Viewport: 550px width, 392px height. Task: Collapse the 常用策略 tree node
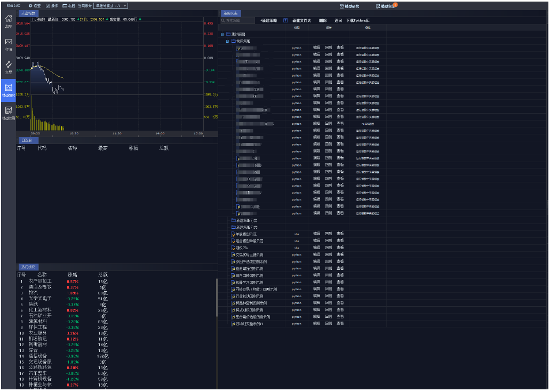tap(227, 42)
